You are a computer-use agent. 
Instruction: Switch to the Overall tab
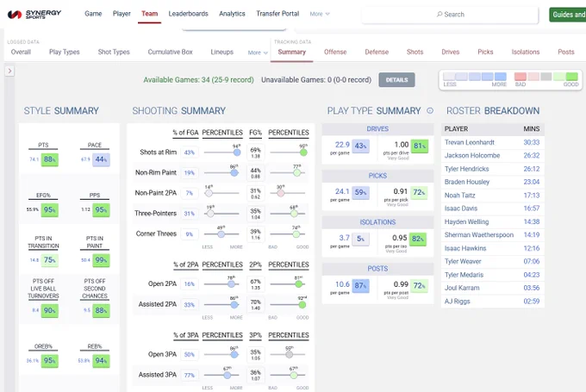coord(21,52)
